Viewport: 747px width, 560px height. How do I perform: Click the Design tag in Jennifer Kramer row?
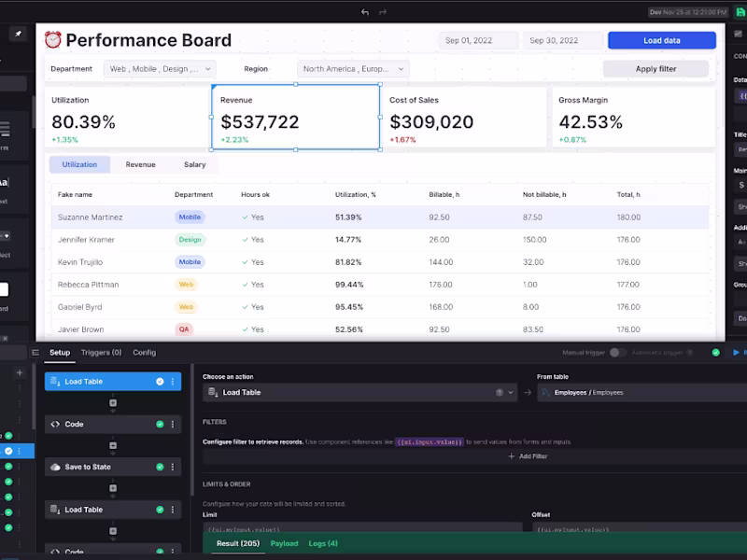190,240
